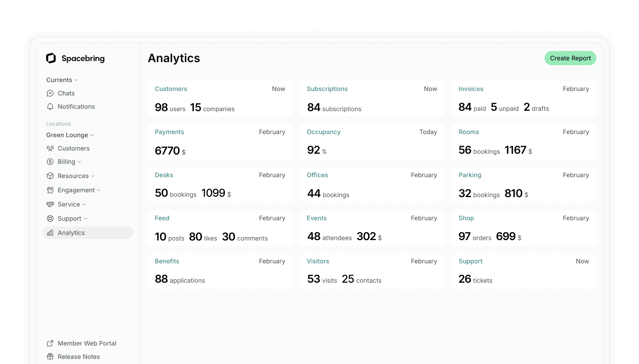639x364 pixels.
Task: Open Notifications via the bell icon
Action: [50, 106]
